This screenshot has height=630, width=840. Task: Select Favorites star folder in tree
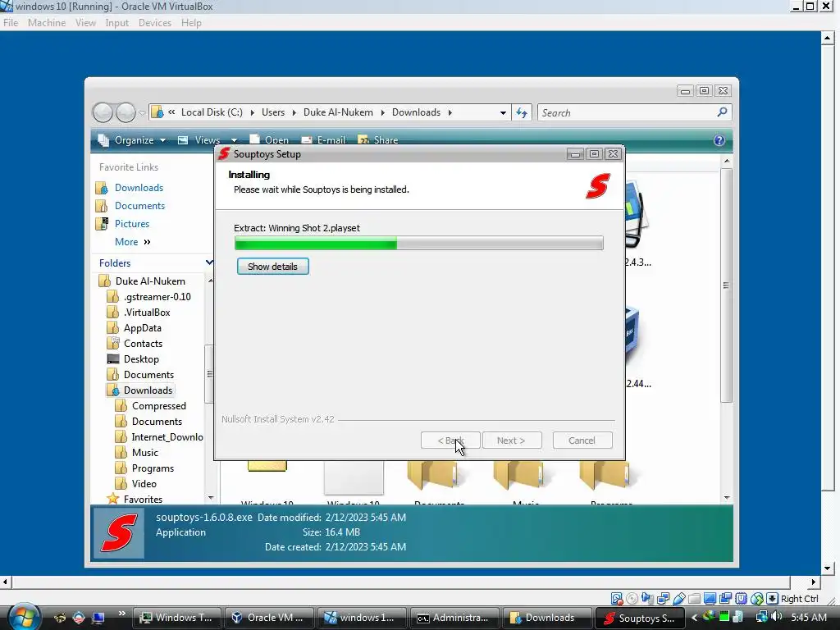click(143, 500)
